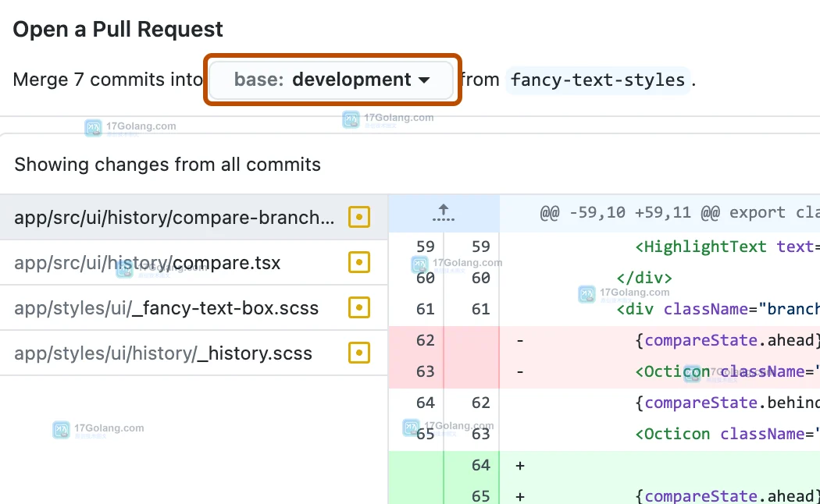Click the closing </div> code line
The width and height of the screenshot is (820, 504).
[644, 278]
